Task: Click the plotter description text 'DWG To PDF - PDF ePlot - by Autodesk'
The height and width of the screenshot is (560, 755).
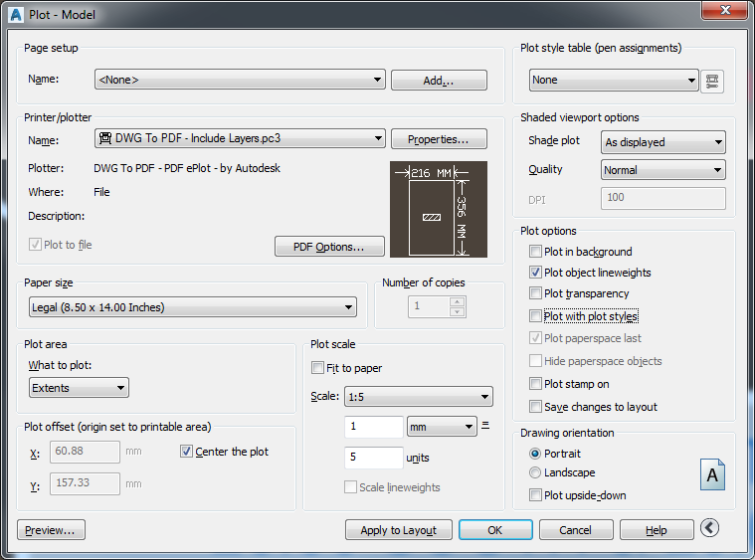Action: (x=187, y=168)
